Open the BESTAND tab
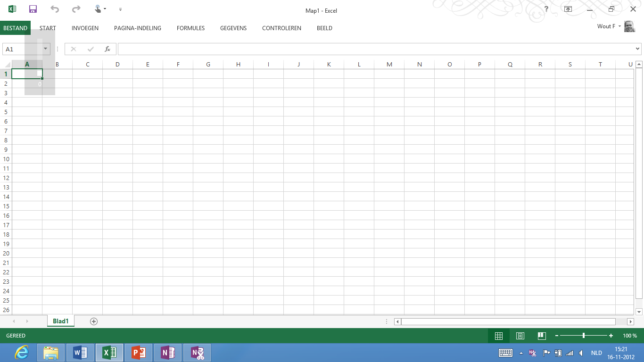 (15, 28)
